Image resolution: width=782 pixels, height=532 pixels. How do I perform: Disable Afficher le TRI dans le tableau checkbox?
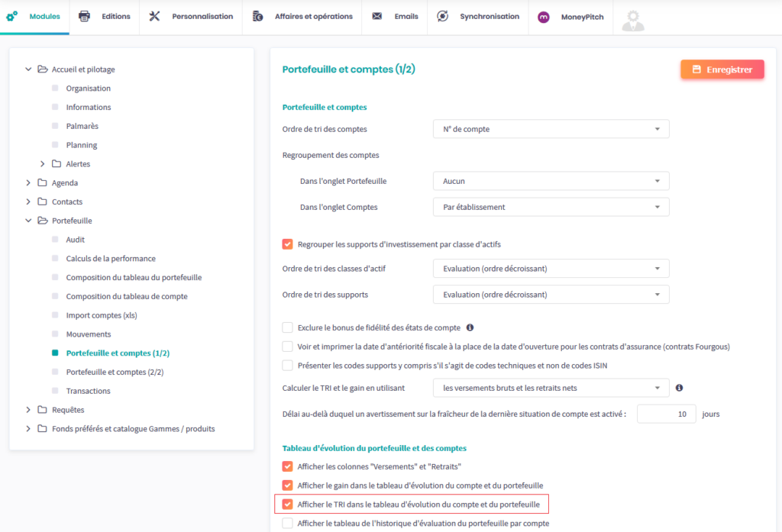coord(288,505)
